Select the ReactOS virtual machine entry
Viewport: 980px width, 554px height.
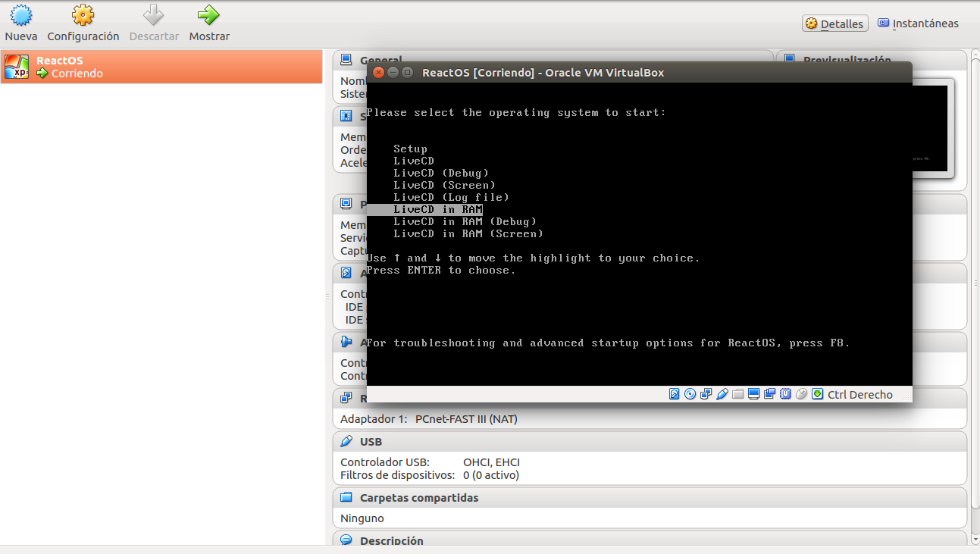pos(161,67)
